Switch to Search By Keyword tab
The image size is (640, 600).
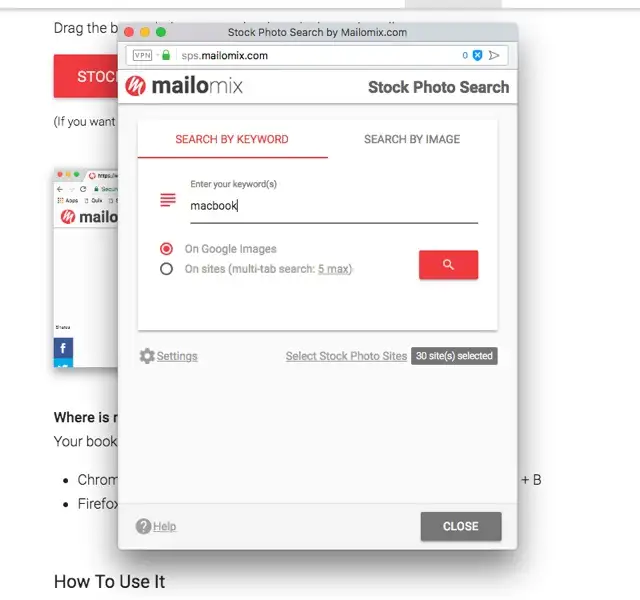(x=232, y=139)
